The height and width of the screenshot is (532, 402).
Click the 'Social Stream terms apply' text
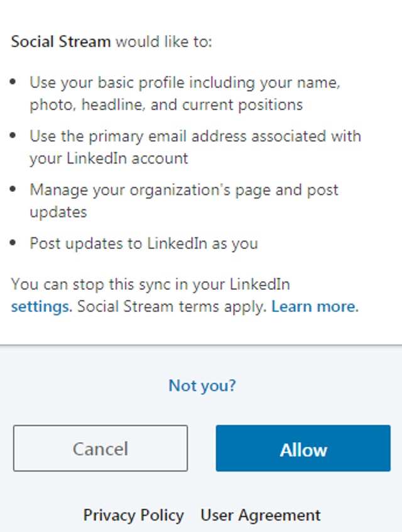[x=171, y=307]
